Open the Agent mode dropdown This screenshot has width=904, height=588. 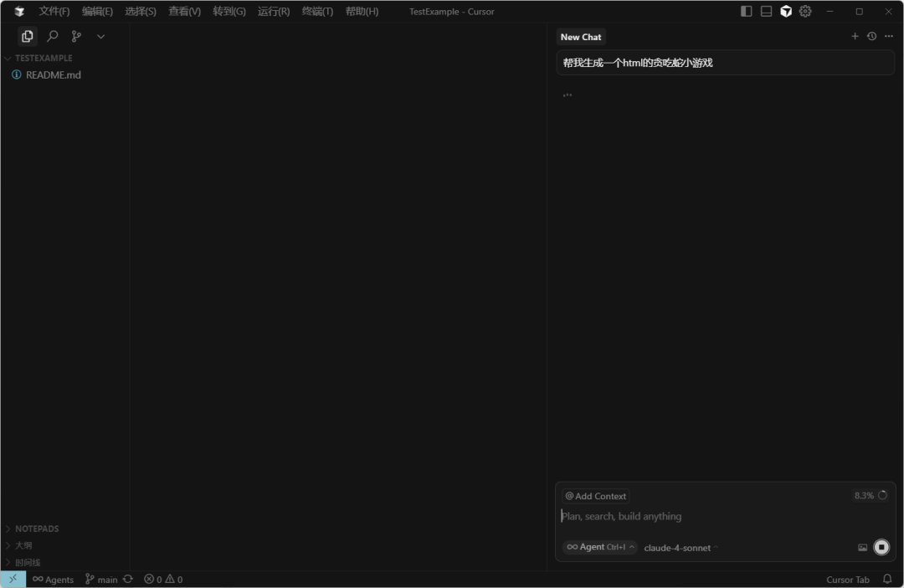[599, 547]
